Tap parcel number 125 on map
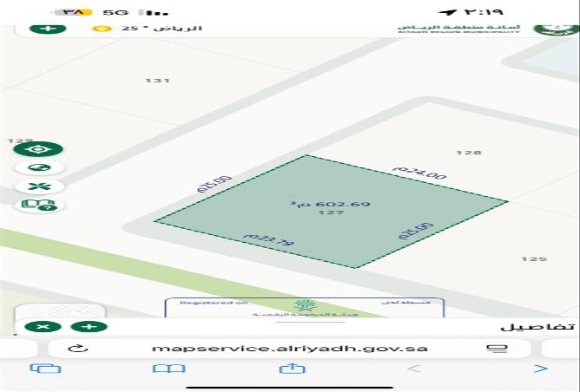This screenshot has width=580, height=392. [x=534, y=259]
